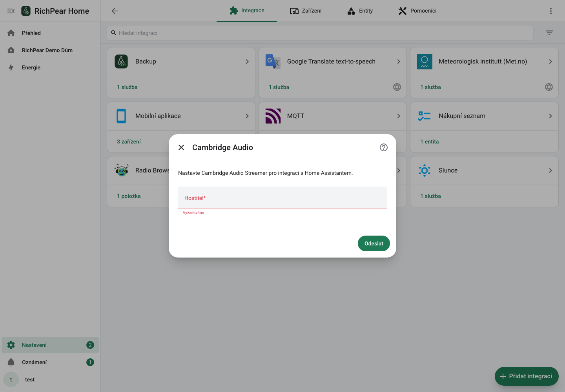Open 1 služba link under Slunce
565x392 pixels.
coord(430,196)
